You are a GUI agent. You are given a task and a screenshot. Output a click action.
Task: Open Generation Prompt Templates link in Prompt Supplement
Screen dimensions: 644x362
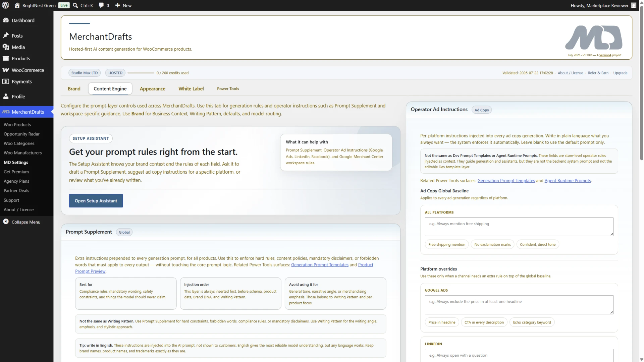(x=320, y=265)
